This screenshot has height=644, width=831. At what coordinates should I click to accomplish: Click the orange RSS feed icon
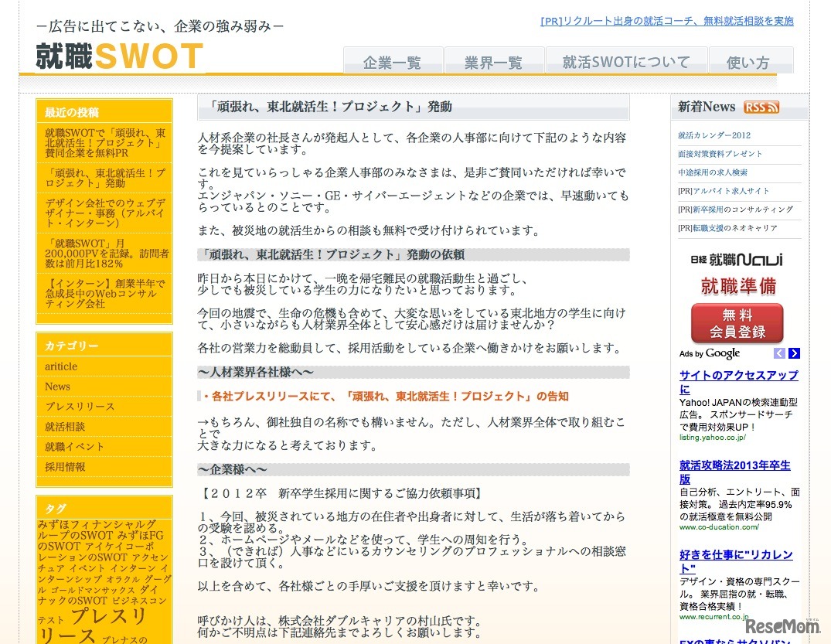[762, 107]
